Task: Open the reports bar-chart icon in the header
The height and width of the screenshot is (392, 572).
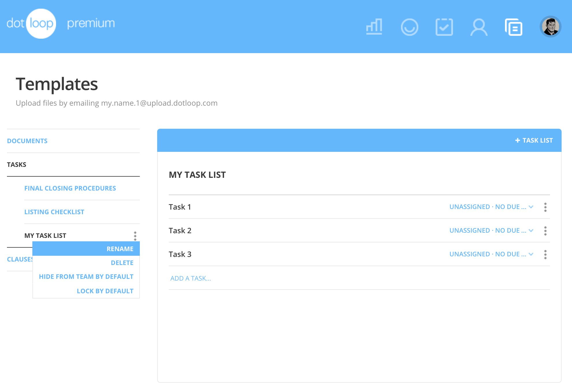Action: (x=374, y=27)
